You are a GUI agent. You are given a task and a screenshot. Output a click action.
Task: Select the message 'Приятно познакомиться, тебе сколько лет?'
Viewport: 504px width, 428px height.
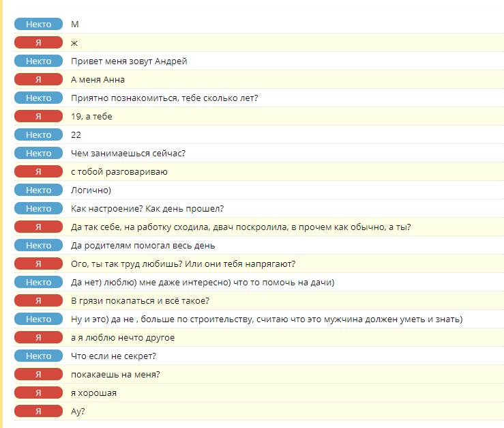point(164,98)
